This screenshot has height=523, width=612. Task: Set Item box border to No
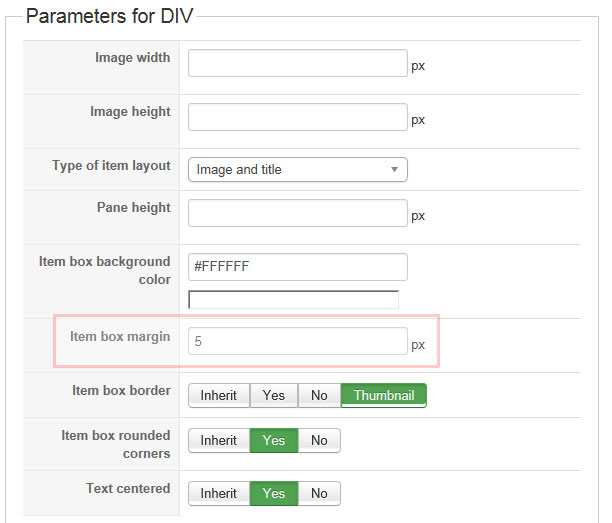pos(319,395)
